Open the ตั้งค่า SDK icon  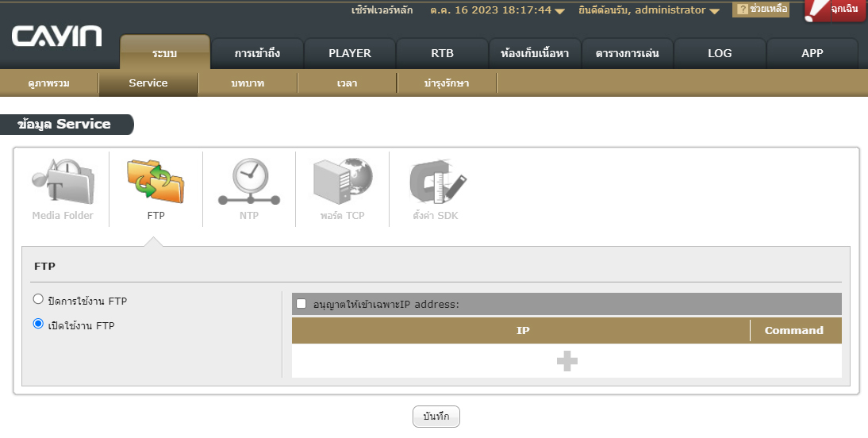[436, 181]
